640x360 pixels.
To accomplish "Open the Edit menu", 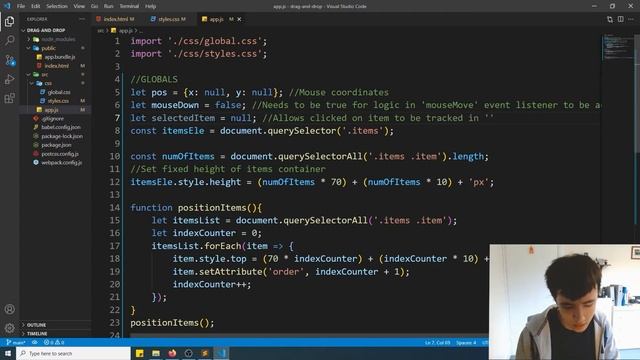I will pyautogui.click(x=36, y=6).
